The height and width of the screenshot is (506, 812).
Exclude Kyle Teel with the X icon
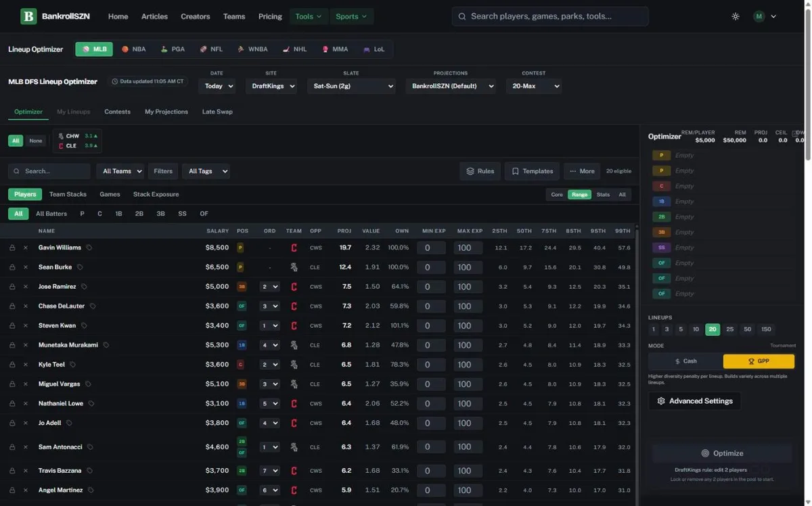[x=26, y=365]
